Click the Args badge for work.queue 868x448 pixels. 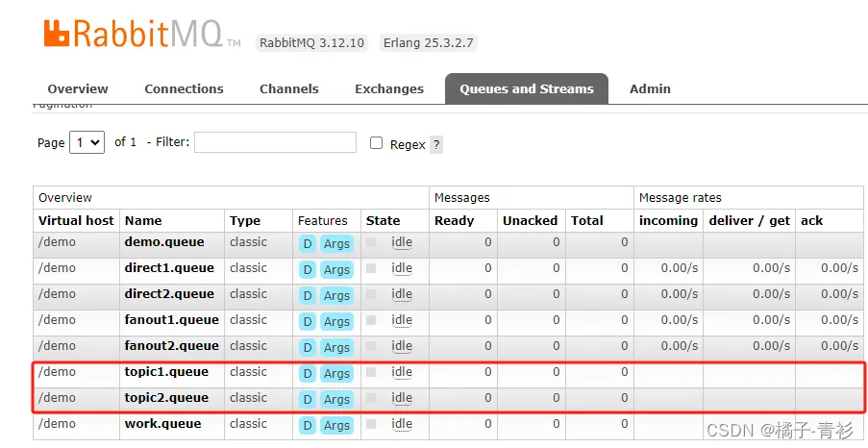(336, 426)
